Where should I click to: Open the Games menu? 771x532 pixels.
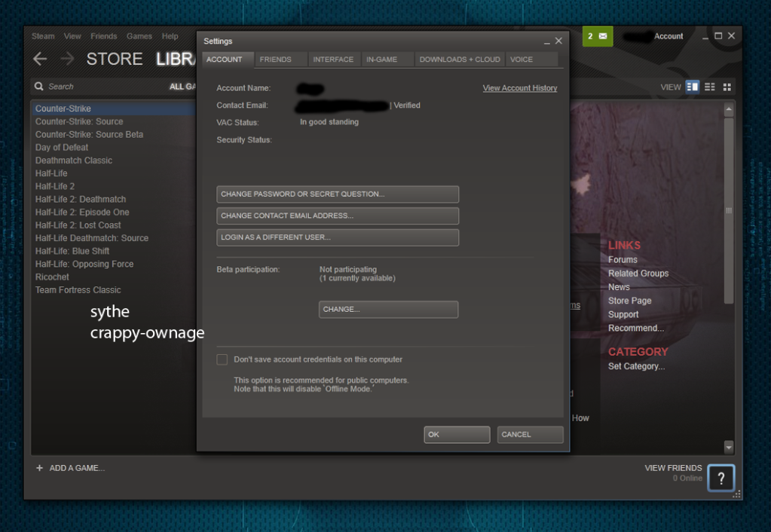click(x=139, y=36)
